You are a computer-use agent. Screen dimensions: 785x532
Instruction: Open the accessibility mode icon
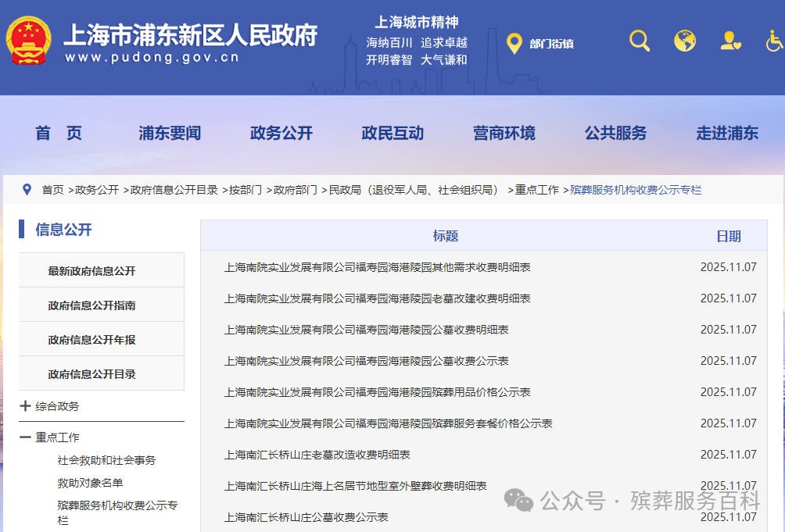[772, 40]
